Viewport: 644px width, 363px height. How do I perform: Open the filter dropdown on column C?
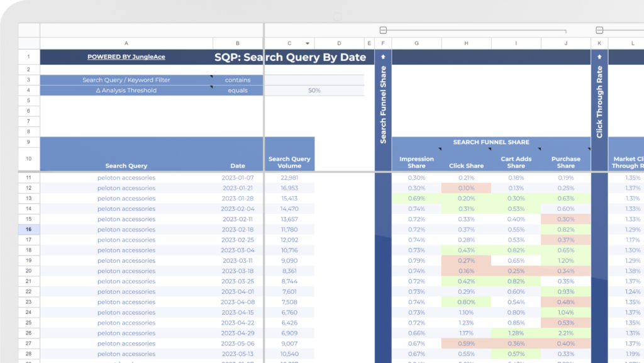pyautogui.click(x=307, y=43)
